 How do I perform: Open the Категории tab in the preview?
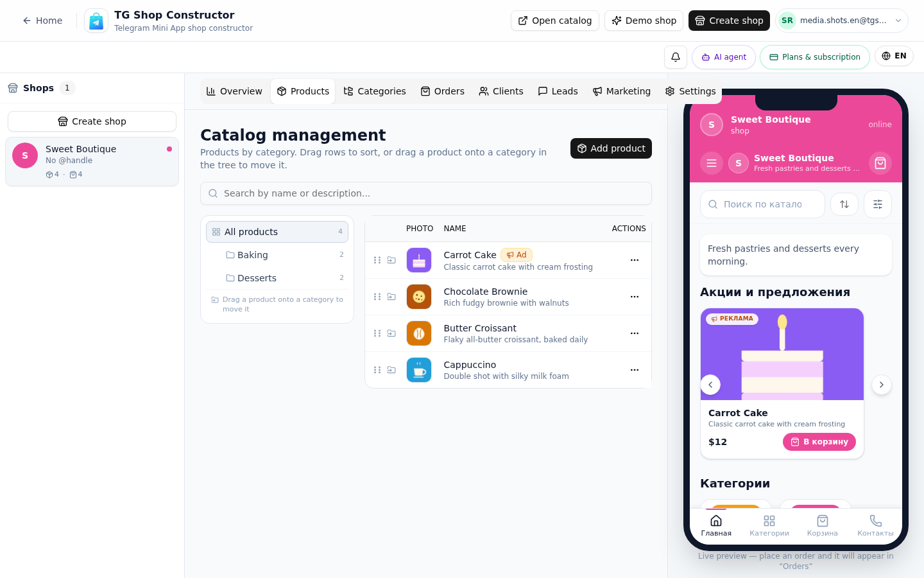pos(769,525)
